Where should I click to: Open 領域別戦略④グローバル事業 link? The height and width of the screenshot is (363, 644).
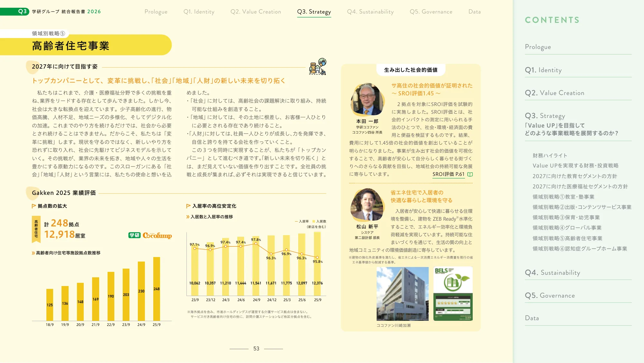point(567,228)
